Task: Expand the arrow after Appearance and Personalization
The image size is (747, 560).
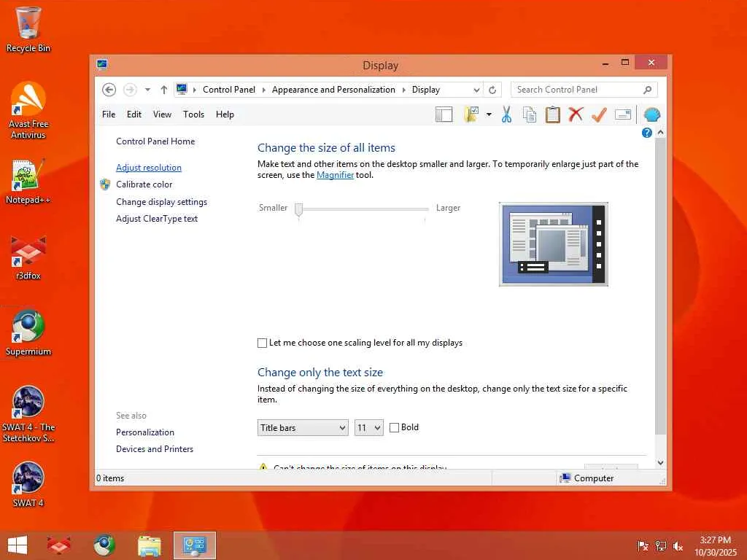Action: [x=404, y=90]
